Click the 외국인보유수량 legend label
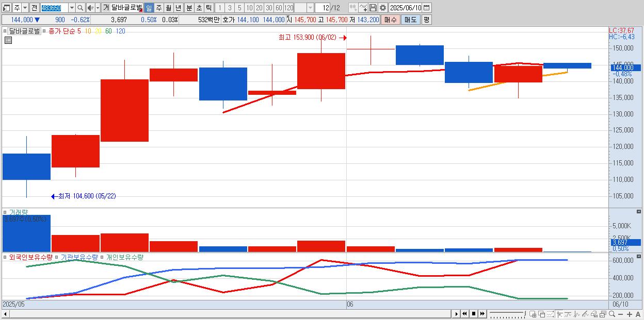644x320 pixels. coord(31,257)
